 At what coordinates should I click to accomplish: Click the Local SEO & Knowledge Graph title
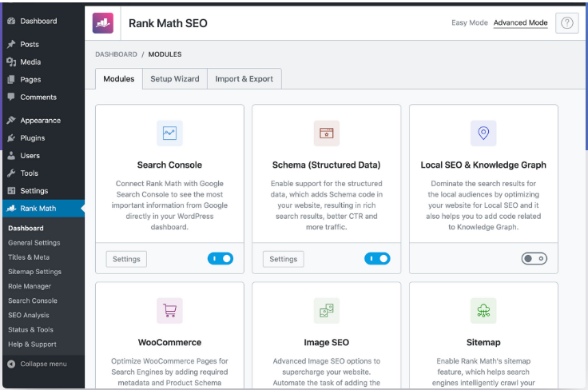(x=483, y=165)
